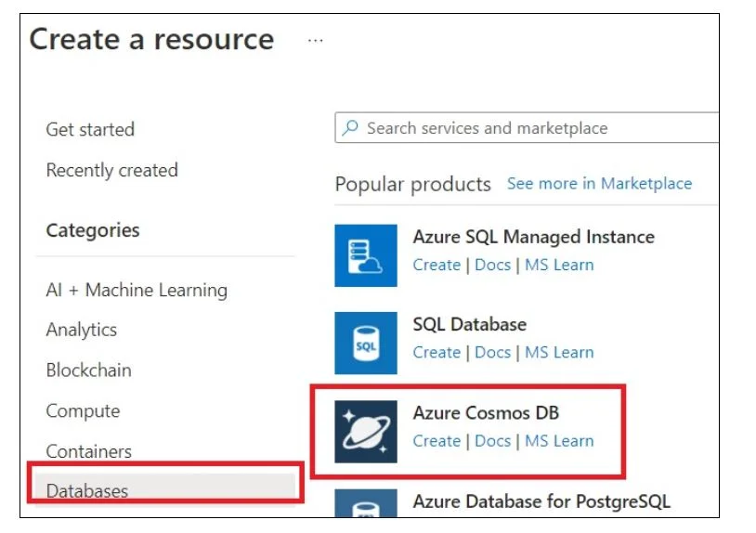The image size is (756, 533).
Task: Click the Azure Cosmos DB planet icon
Action: click(x=366, y=431)
